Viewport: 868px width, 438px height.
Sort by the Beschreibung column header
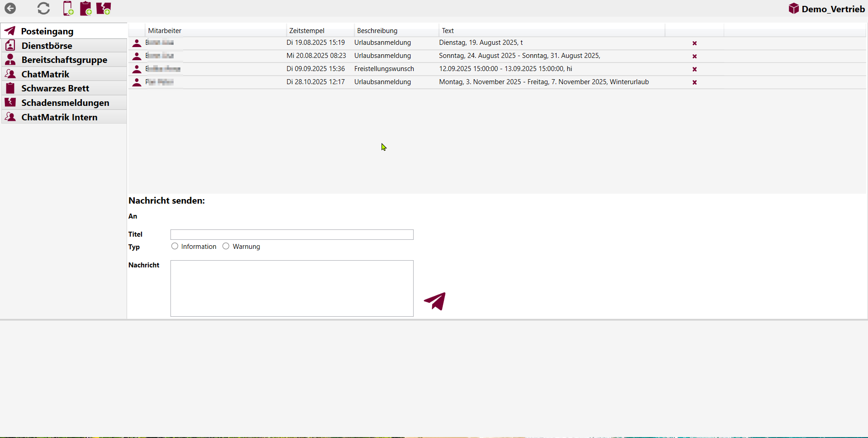point(377,31)
